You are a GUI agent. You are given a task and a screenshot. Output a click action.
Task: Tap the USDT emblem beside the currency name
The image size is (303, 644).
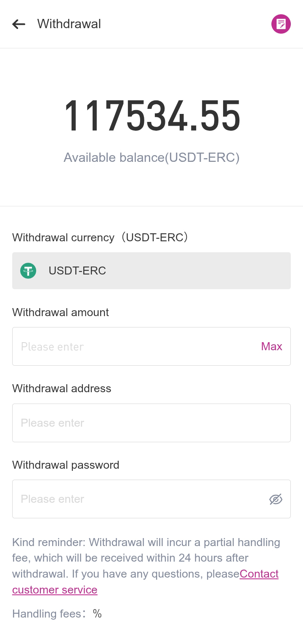point(28,271)
